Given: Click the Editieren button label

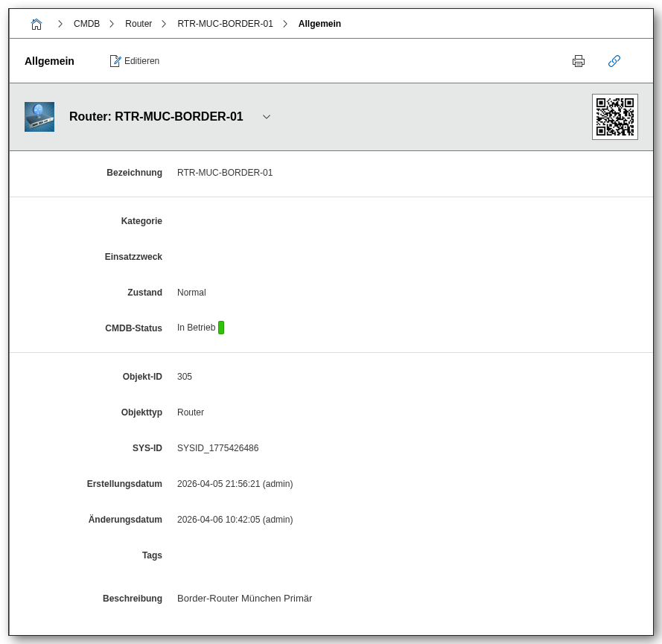Looking at the screenshot, I should point(141,61).
